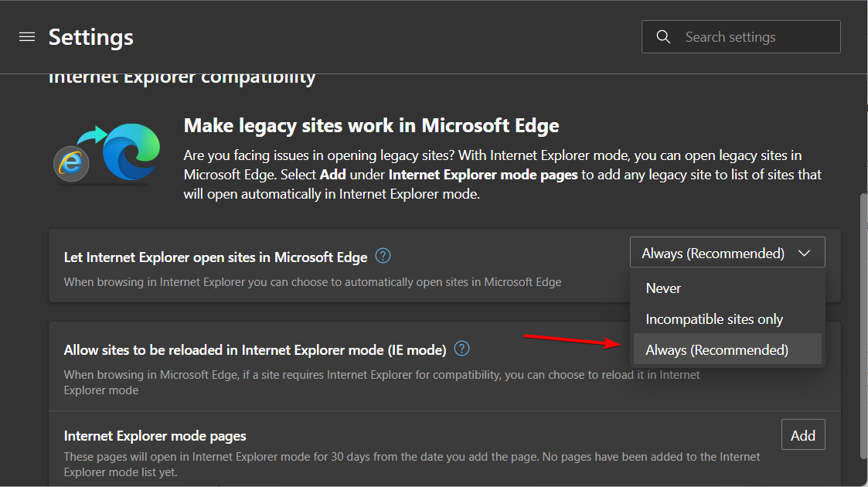Click the Internet Explorer mode pages label
The image size is (868, 487).
tap(155, 436)
